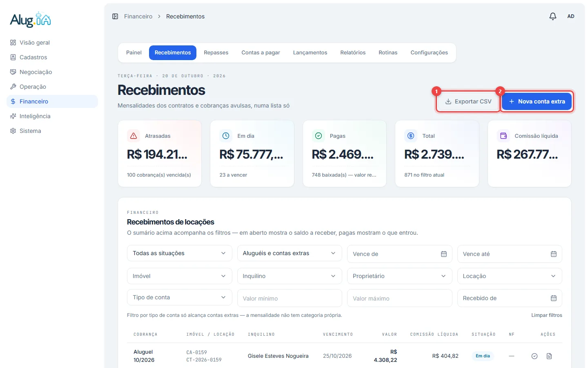Click the Comissão líquida column header

tap(434, 334)
